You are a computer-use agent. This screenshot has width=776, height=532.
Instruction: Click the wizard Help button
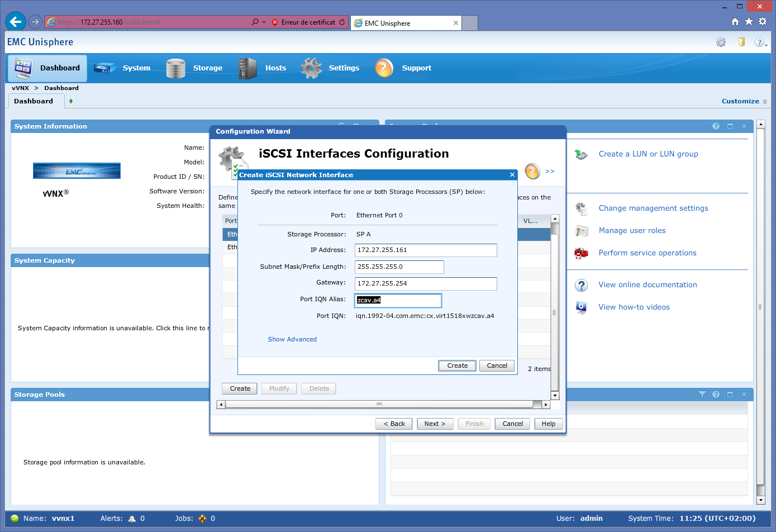(549, 424)
